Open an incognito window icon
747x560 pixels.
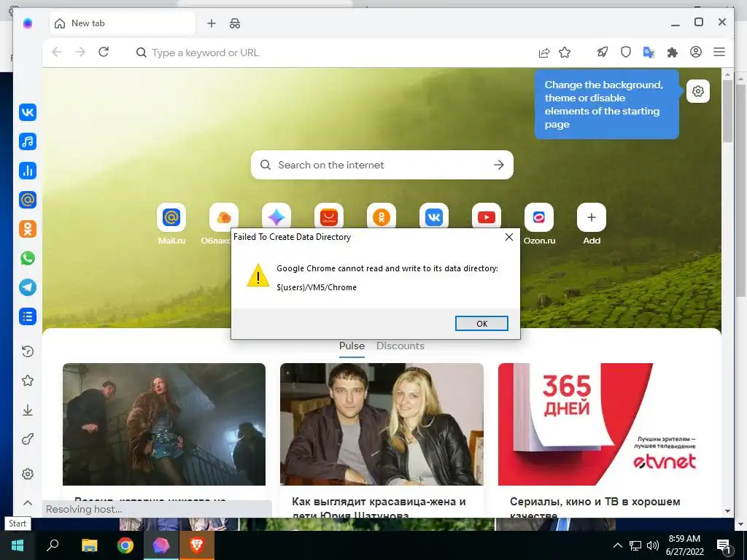[235, 23]
